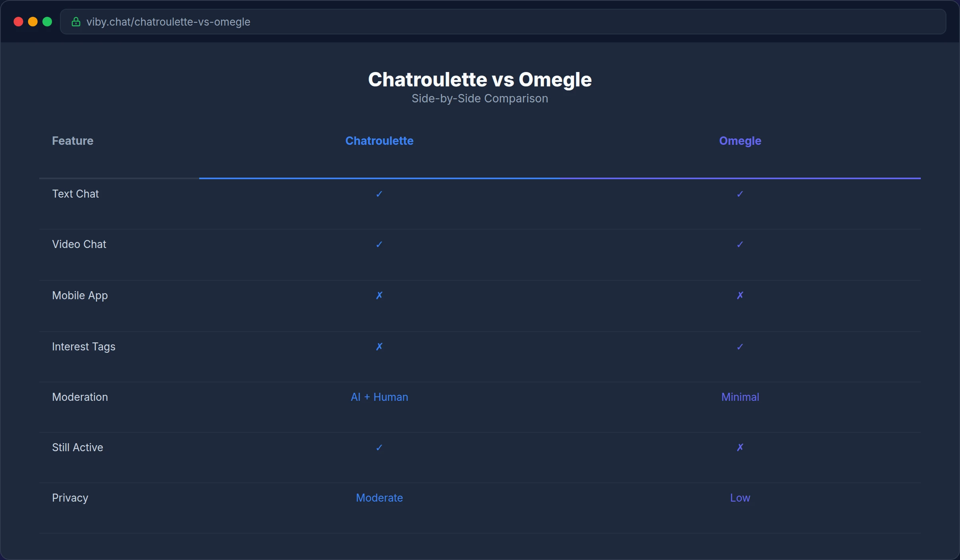Viewport: 960px width, 560px height.
Task: Select the Omegle column header
Action: coord(740,141)
